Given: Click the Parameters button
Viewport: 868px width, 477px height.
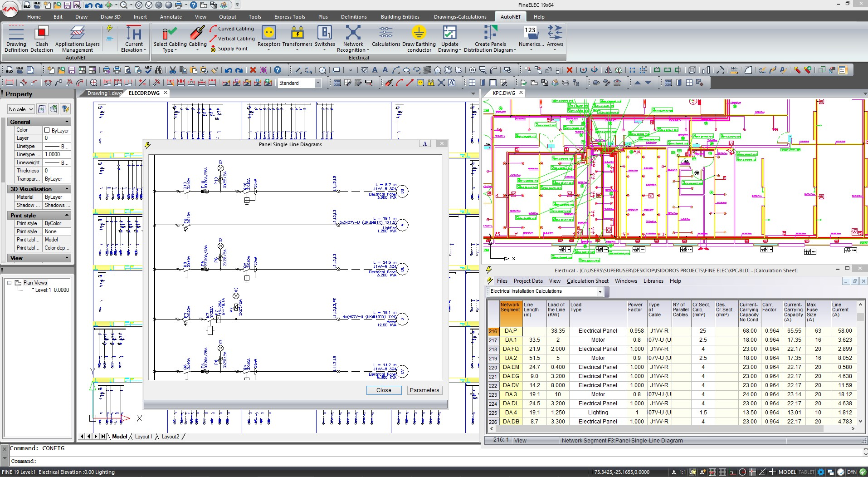Looking at the screenshot, I should (x=424, y=390).
